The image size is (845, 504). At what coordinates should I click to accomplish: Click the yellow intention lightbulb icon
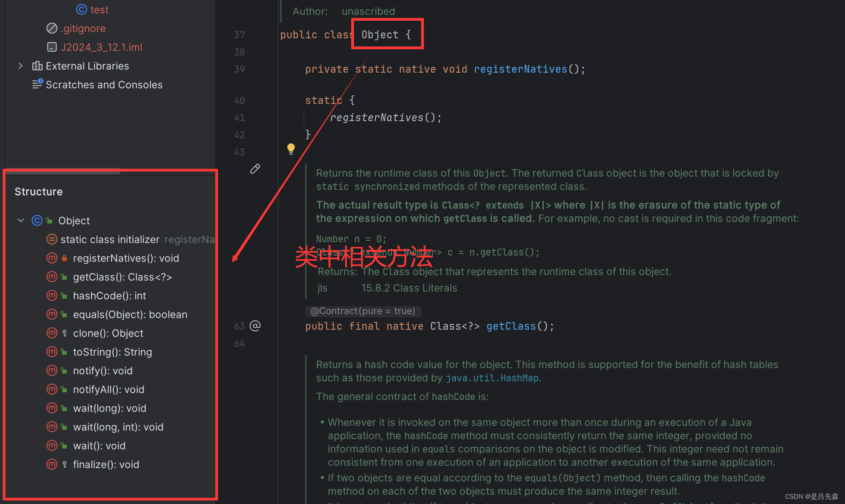click(291, 148)
